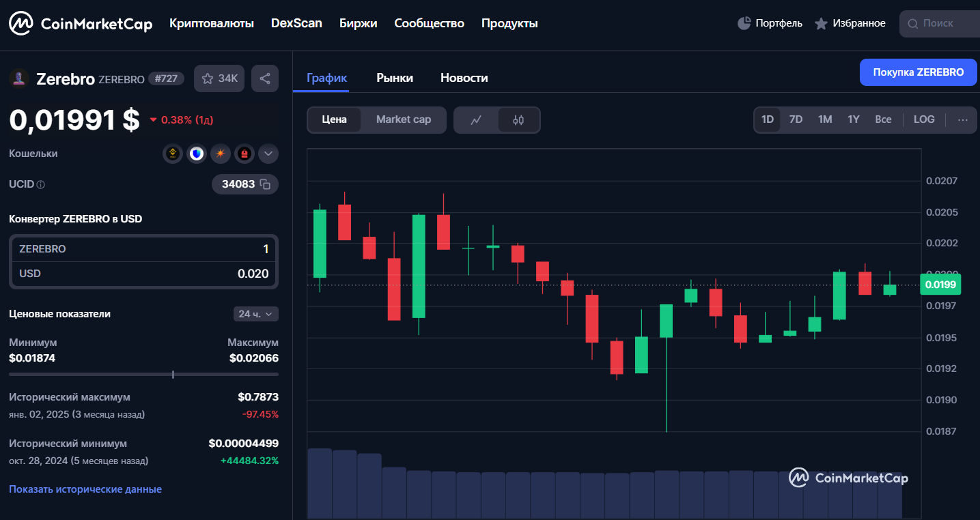980x520 pixels.
Task: Expand the wallets list chevron
Action: click(268, 154)
